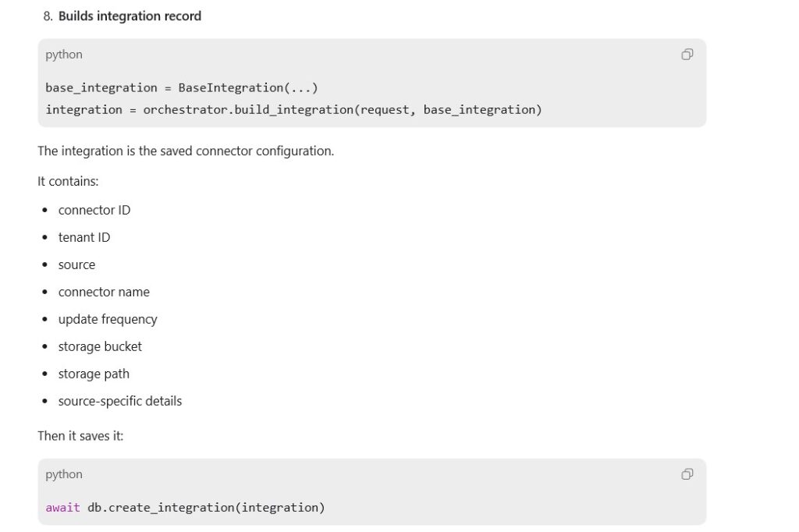Click the python label of first code block
This screenshot has height=532, width=799.
tap(64, 55)
